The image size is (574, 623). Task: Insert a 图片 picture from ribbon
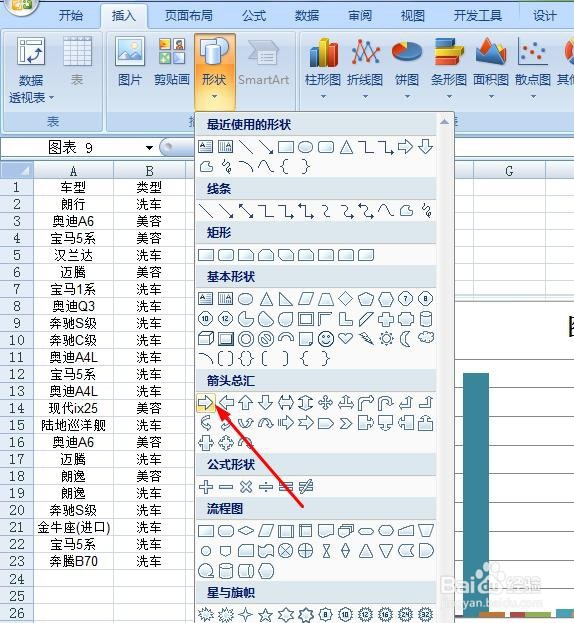130,62
